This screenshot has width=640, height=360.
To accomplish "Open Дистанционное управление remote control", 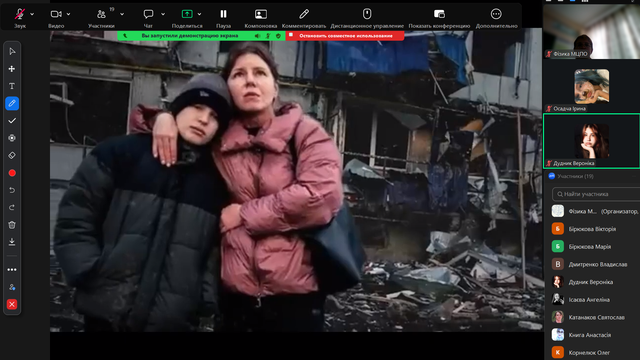I will pyautogui.click(x=367, y=14).
